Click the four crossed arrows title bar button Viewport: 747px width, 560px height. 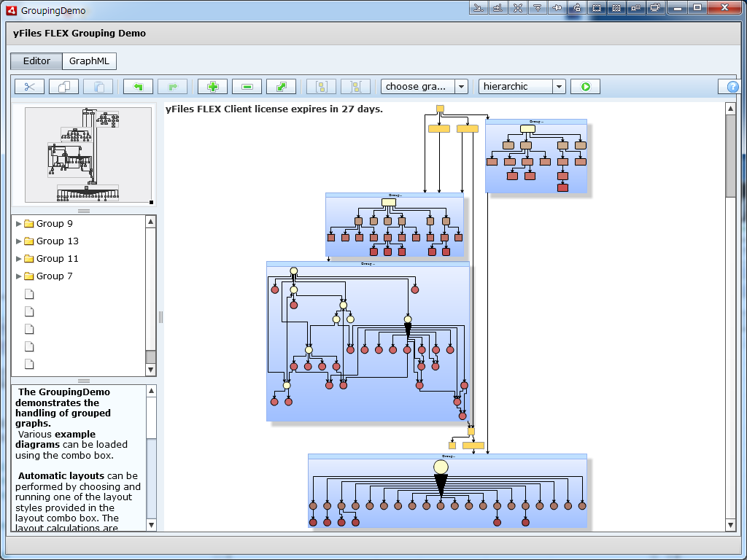[518, 7]
